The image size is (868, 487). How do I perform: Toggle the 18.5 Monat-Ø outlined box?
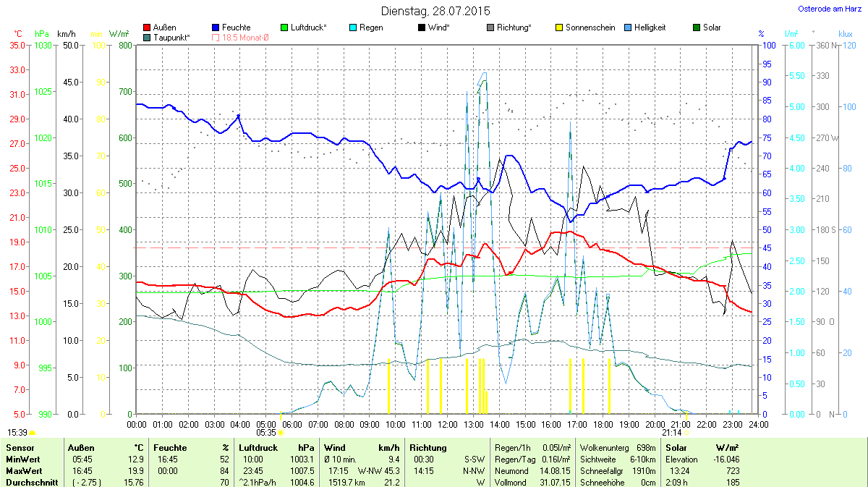point(216,37)
